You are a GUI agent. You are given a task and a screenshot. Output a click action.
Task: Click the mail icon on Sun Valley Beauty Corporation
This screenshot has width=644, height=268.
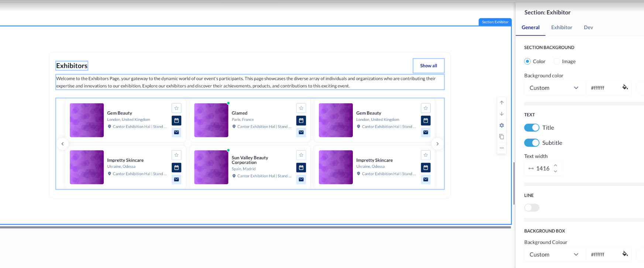pos(301,179)
